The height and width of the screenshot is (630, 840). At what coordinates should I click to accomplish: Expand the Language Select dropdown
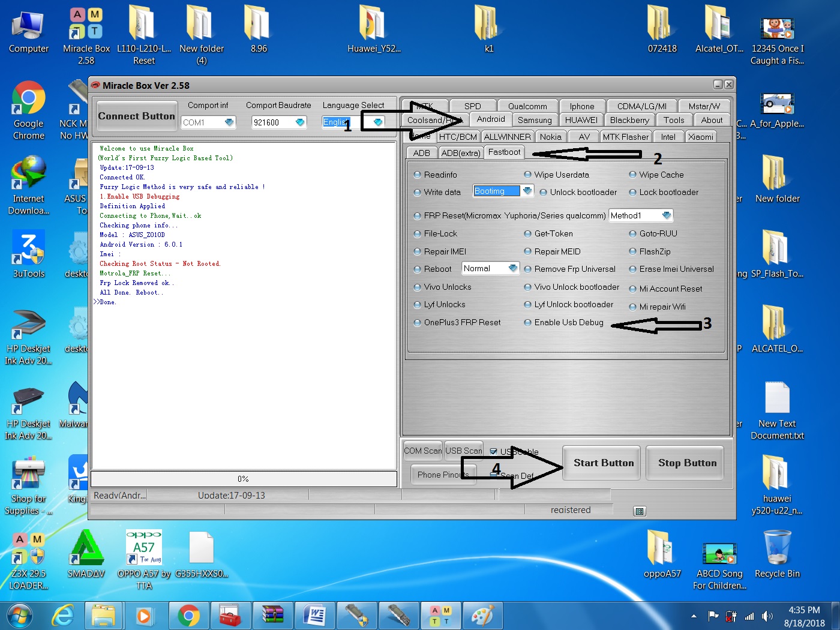377,122
